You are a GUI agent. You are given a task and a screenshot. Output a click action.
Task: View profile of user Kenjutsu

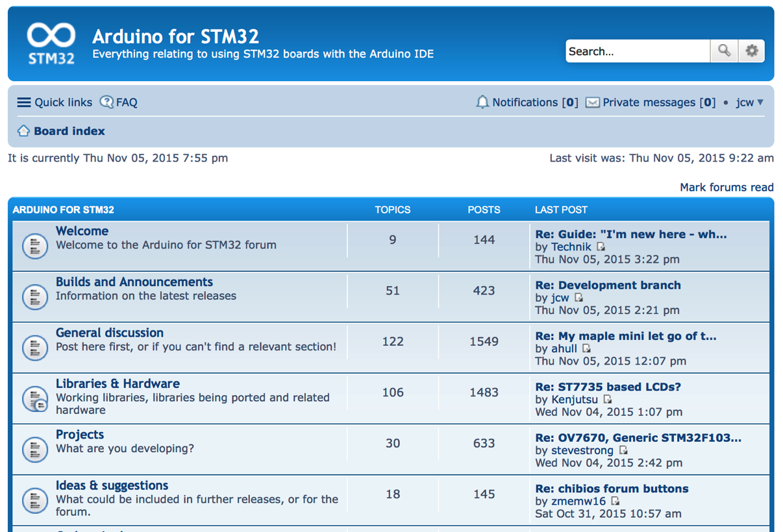pos(575,400)
